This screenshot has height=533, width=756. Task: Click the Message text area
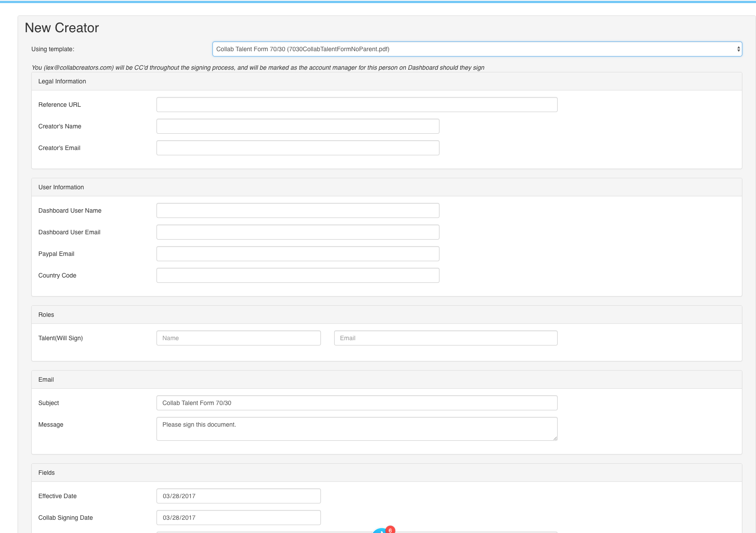[357, 429]
